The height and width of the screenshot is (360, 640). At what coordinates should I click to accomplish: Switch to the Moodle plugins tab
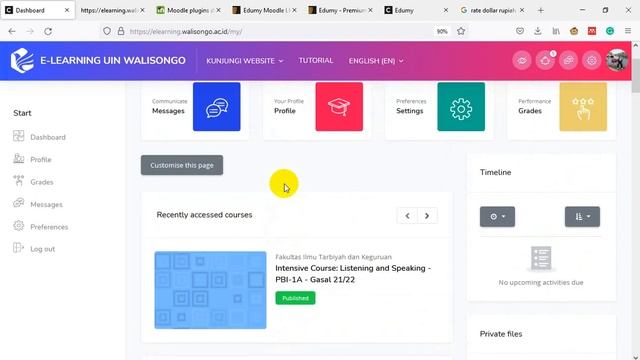point(188,10)
